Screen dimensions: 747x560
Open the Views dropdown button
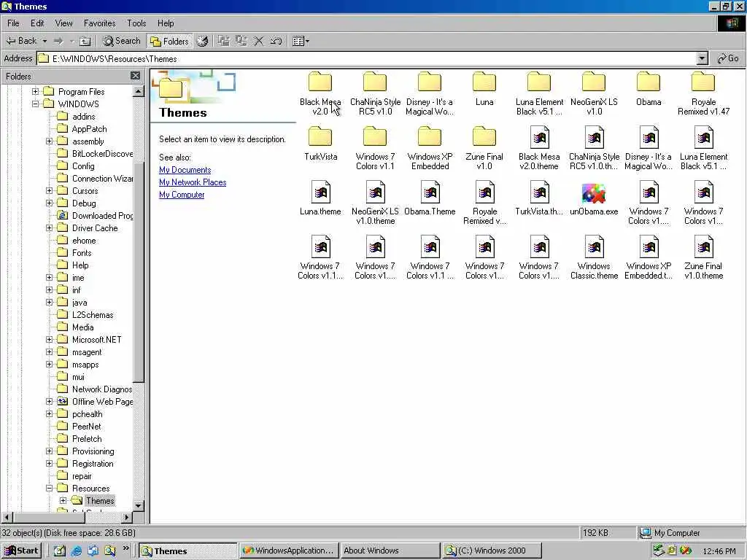(301, 42)
